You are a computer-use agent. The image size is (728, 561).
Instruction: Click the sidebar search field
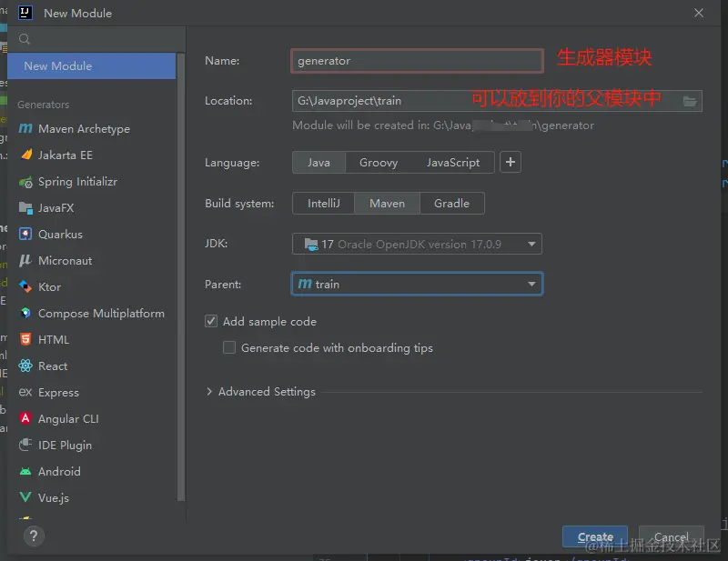click(x=96, y=39)
